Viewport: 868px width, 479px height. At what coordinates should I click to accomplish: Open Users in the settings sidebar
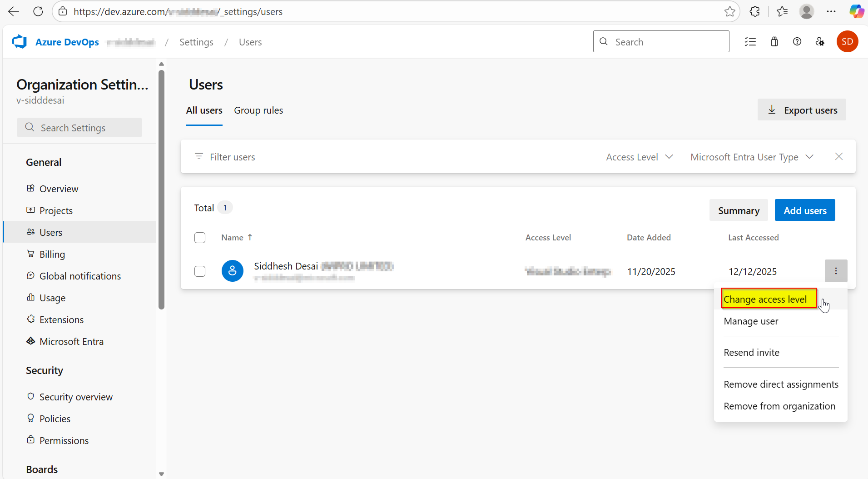(80, 232)
